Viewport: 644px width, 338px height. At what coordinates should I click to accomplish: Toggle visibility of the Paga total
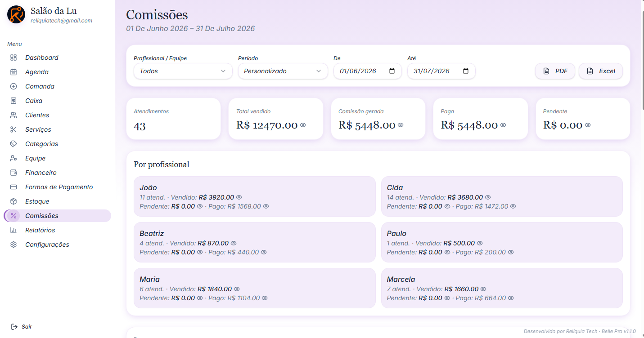click(503, 125)
